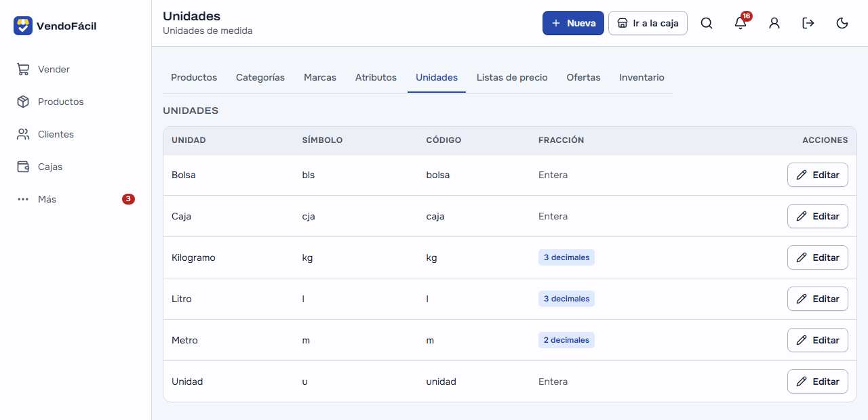The width and height of the screenshot is (868, 420).
Task: Click Litro's 3 decimales badge
Action: point(566,299)
